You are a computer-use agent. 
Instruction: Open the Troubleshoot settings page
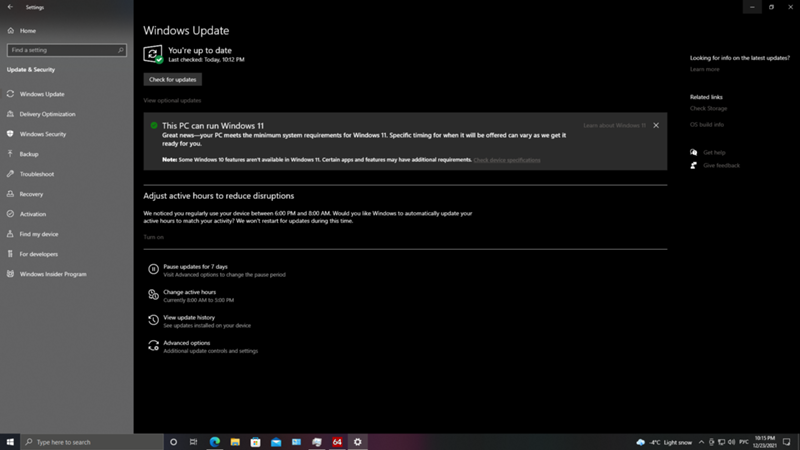click(x=37, y=174)
